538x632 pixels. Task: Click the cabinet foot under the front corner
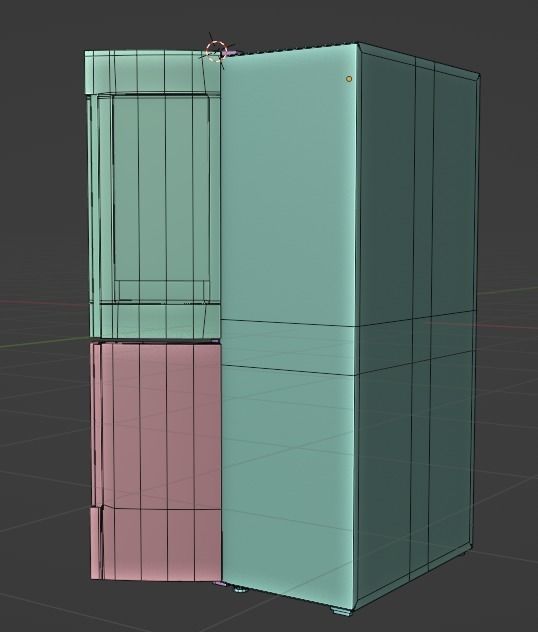tap(341, 611)
